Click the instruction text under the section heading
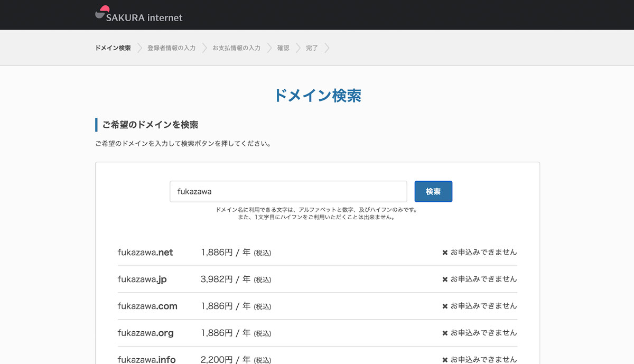634x364 pixels. coord(183,143)
